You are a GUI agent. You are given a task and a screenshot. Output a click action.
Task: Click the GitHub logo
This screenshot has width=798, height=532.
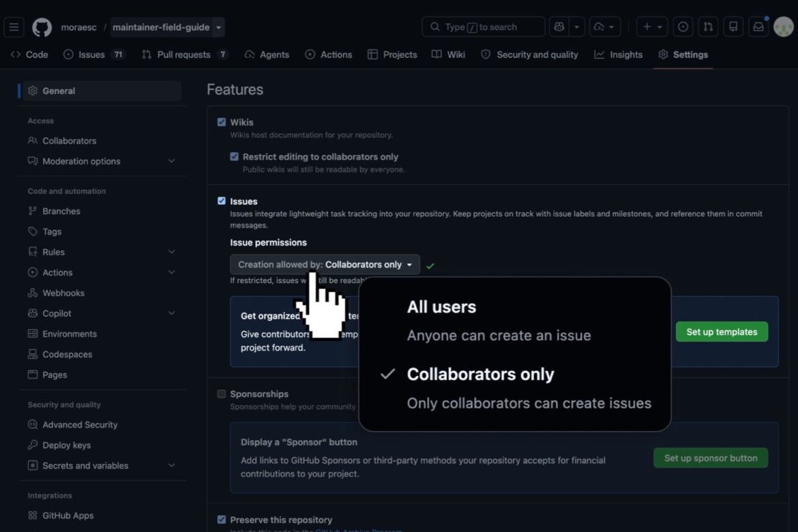coord(42,27)
